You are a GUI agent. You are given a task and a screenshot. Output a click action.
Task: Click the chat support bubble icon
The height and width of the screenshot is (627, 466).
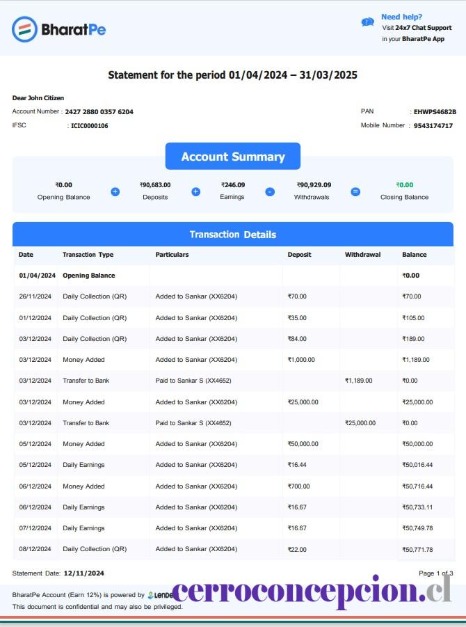click(367, 22)
